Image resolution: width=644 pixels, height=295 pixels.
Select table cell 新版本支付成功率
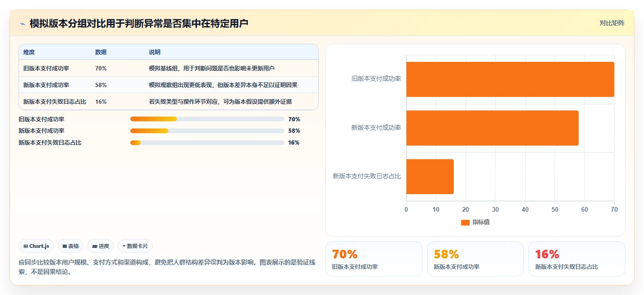46,85
